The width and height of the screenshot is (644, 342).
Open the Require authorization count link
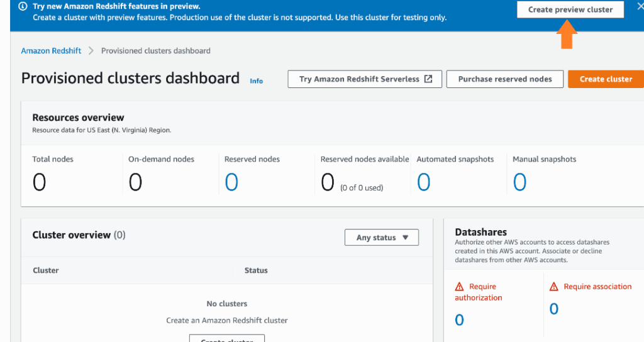point(459,320)
